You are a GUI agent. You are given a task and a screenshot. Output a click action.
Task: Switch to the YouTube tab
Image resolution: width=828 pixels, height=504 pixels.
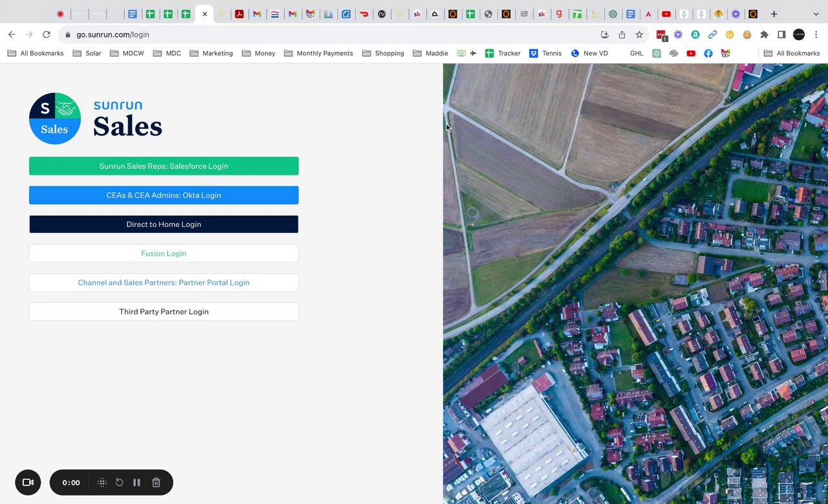click(x=666, y=14)
